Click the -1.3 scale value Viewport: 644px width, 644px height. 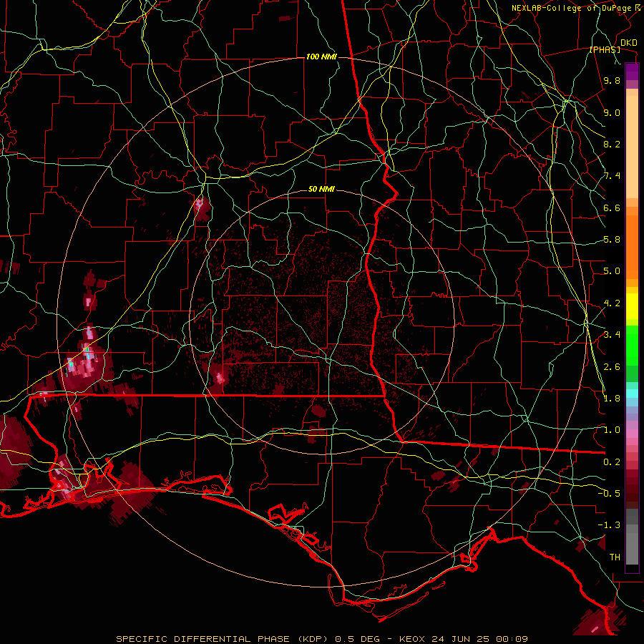609,525
